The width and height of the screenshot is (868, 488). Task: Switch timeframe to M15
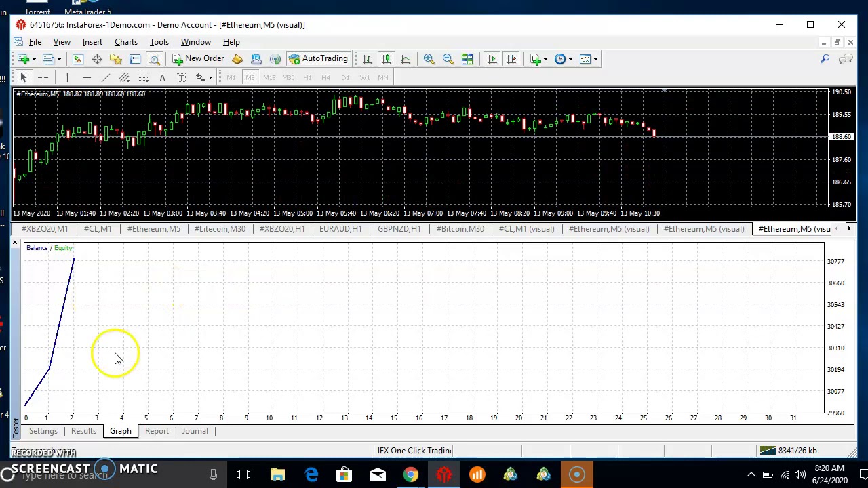pyautogui.click(x=269, y=77)
